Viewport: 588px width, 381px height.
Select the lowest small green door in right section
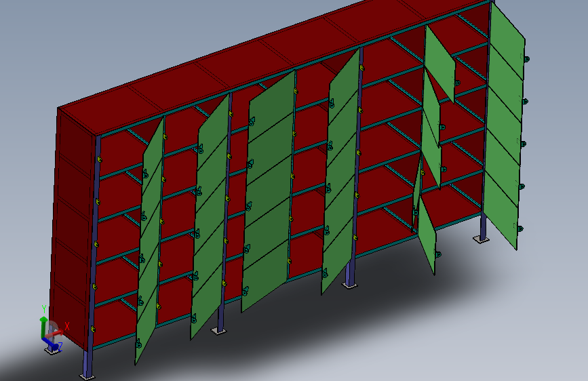427,235
